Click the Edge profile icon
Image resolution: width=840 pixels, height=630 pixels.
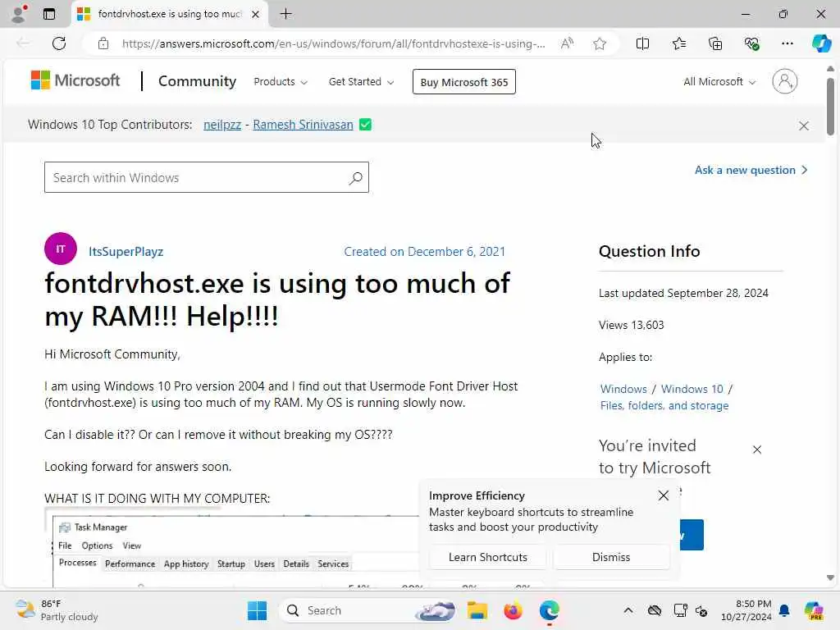(x=20, y=13)
